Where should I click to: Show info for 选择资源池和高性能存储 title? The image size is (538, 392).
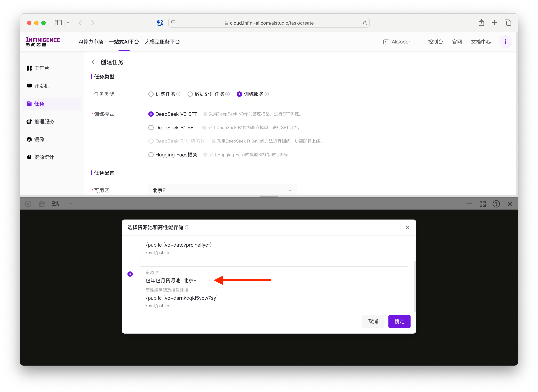(x=187, y=227)
